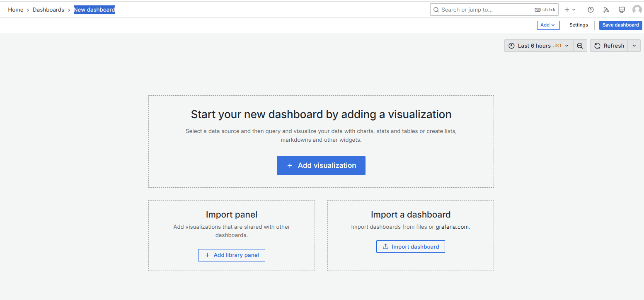Open the news feed (RSS) icon
The height and width of the screenshot is (300, 644).
coord(606,10)
